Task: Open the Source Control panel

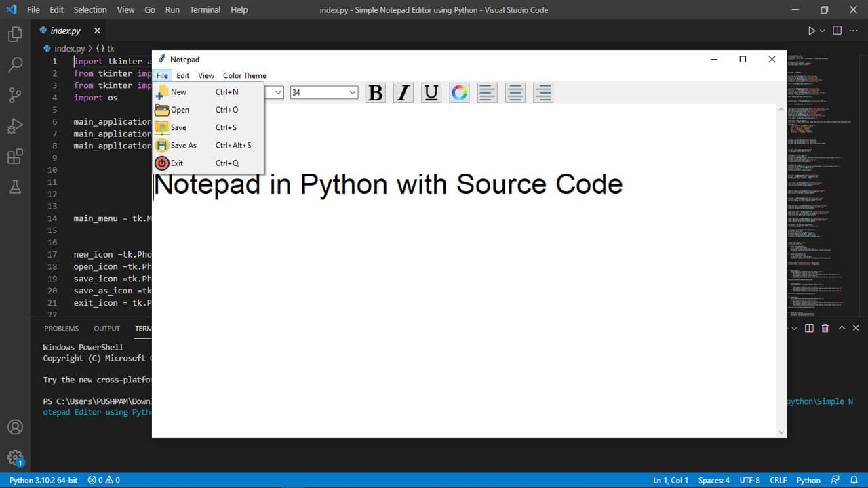Action: [x=15, y=95]
